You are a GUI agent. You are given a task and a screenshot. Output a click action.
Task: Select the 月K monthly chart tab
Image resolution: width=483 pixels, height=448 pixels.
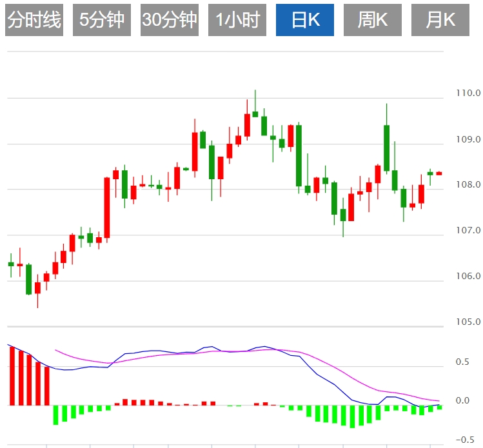(x=440, y=20)
